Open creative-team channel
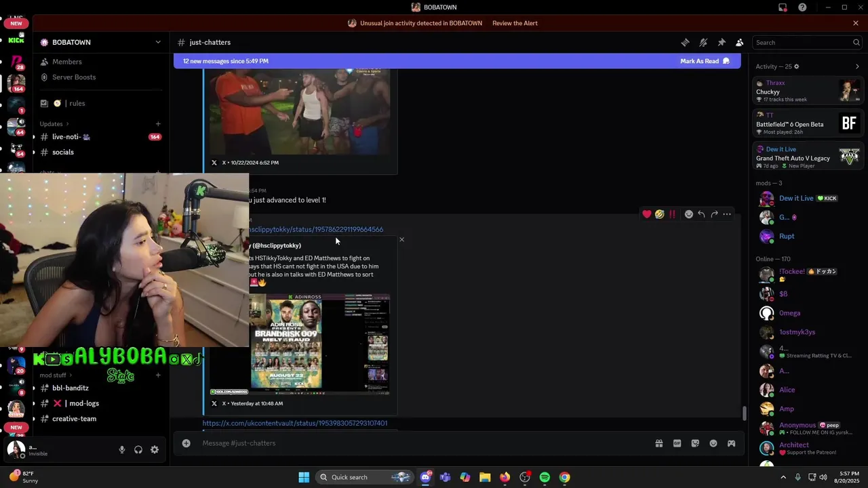The width and height of the screenshot is (868, 488). pyautogui.click(x=101, y=419)
